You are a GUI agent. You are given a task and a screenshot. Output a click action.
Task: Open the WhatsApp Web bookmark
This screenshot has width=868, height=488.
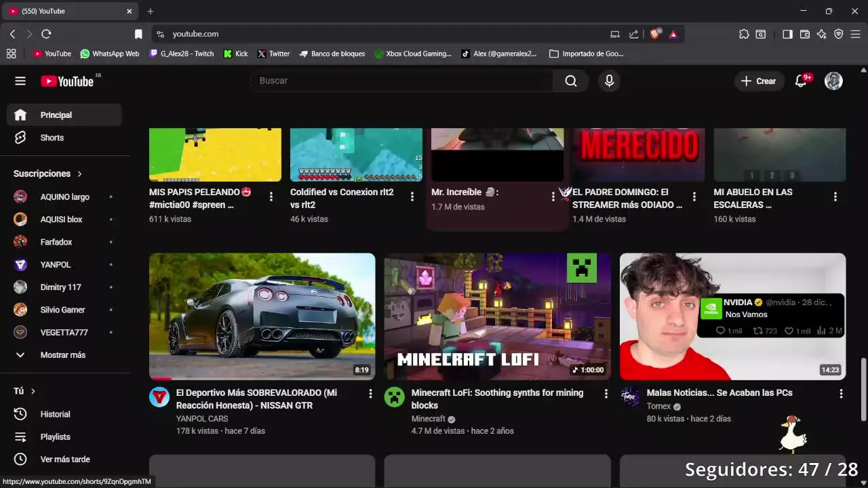tap(109, 54)
